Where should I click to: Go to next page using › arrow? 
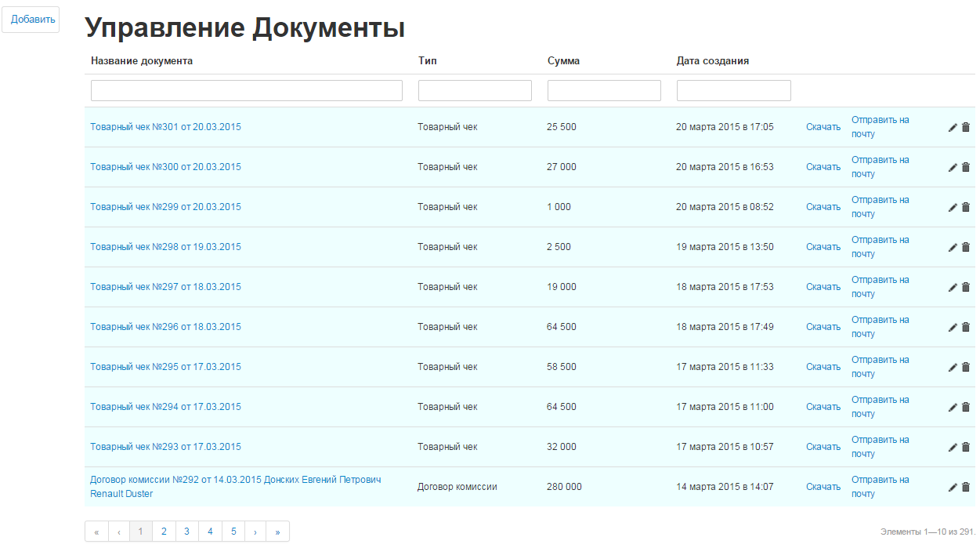pyautogui.click(x=255, y=532)
